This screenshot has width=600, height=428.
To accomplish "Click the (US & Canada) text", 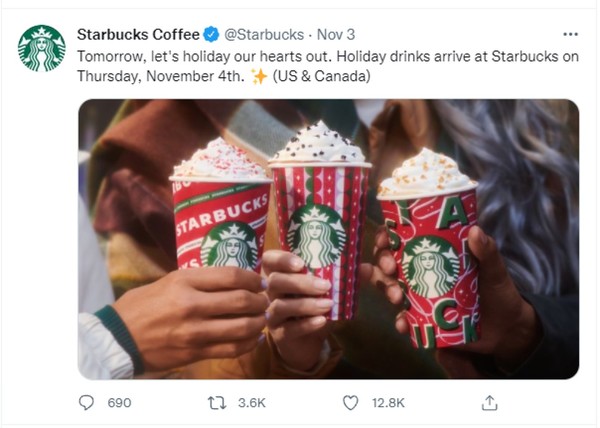I will pos(321,76).
